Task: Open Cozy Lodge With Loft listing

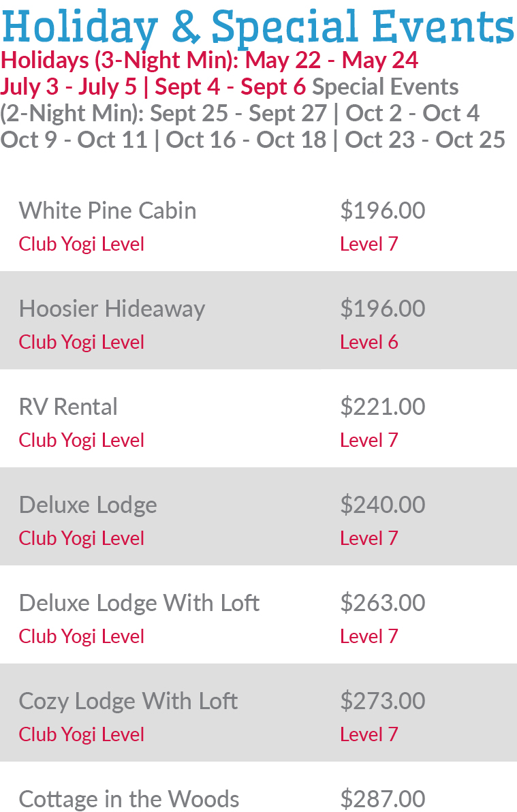Action: coord(128,701)
